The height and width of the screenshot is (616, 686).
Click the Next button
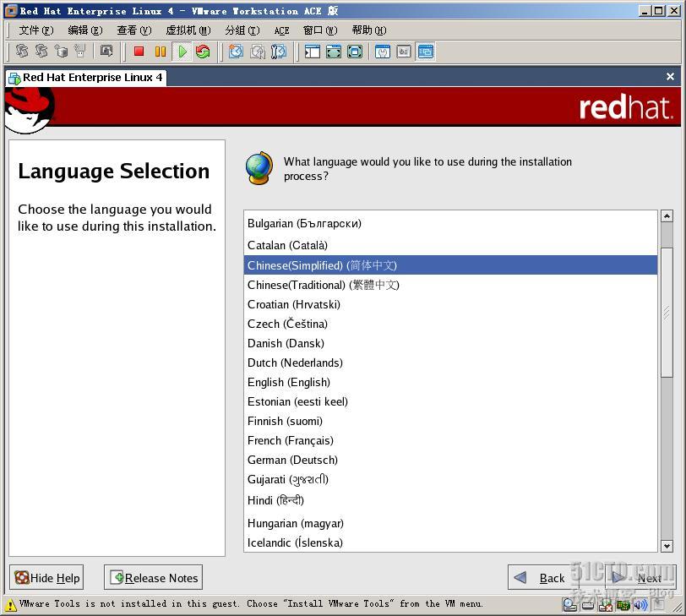[x=640, y=578]
